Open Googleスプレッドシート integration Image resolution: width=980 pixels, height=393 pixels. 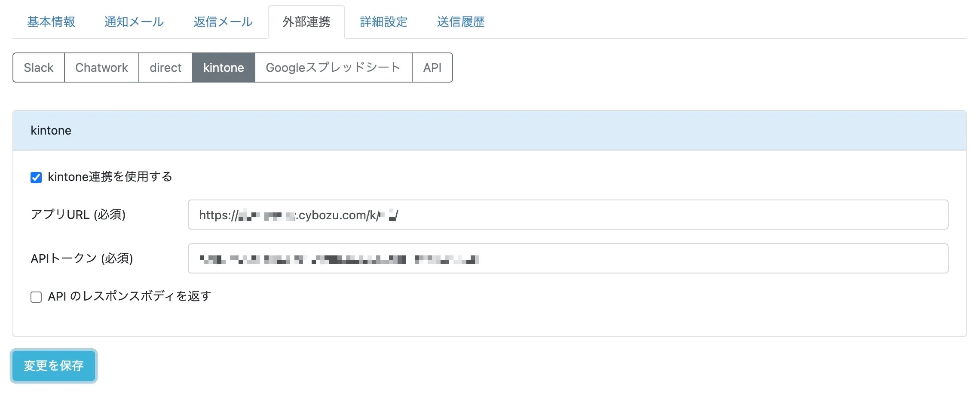click(334, 68)
